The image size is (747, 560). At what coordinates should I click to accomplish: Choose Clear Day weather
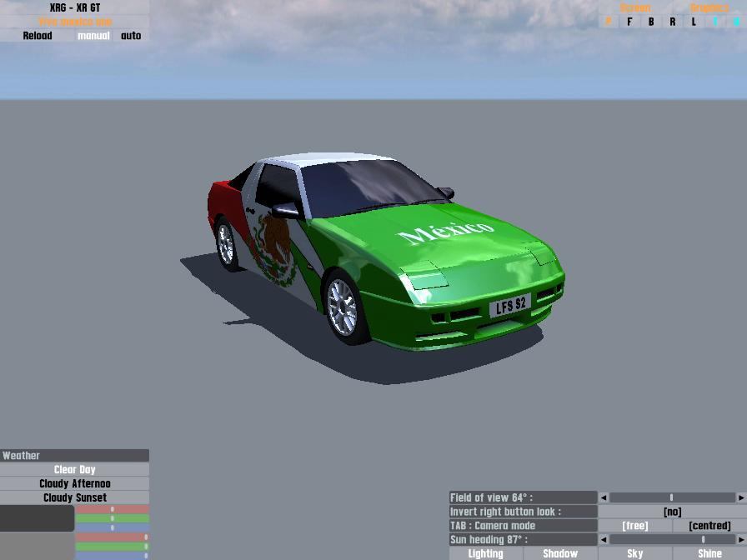click(75, 469)
